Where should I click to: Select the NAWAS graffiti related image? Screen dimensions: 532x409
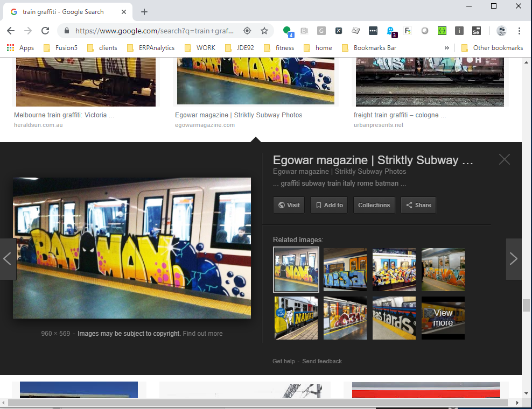click(296, 318)
